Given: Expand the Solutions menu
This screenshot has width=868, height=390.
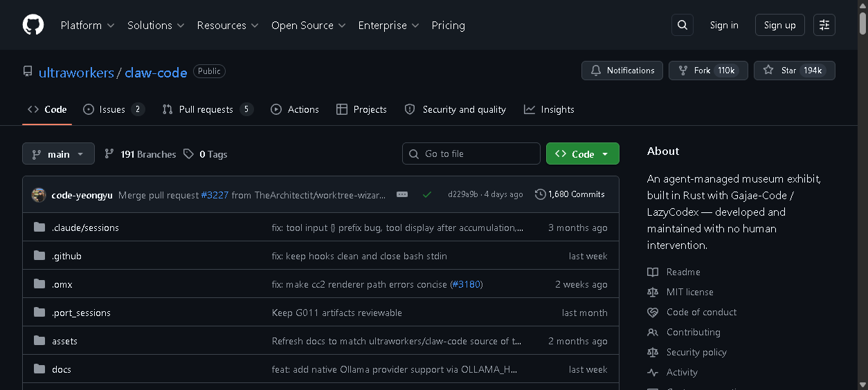Looking at the screenshot, I should click(156, 25).
